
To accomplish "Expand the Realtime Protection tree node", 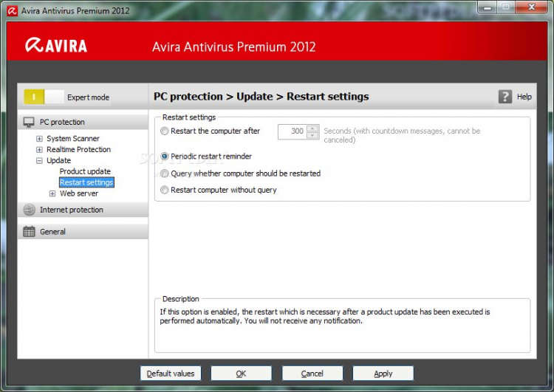I will click(x=39, y=150).
